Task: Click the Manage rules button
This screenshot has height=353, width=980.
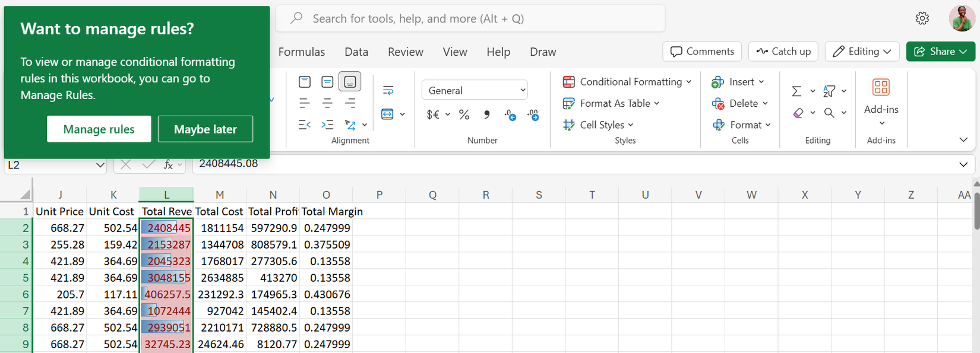Action: [99, 129]
